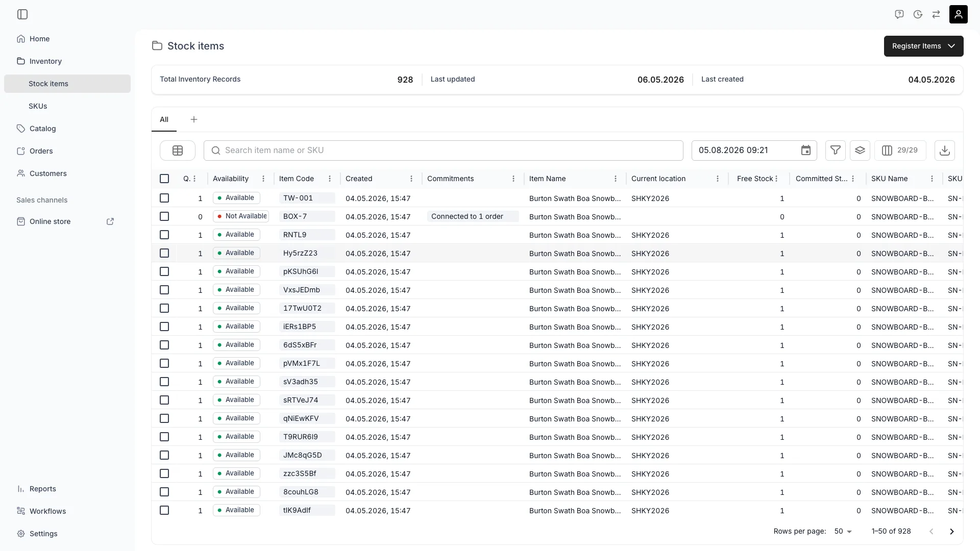Open the external link icon beside Online store
The width and height of the screenshot is (980, 551).
point(110,221)
